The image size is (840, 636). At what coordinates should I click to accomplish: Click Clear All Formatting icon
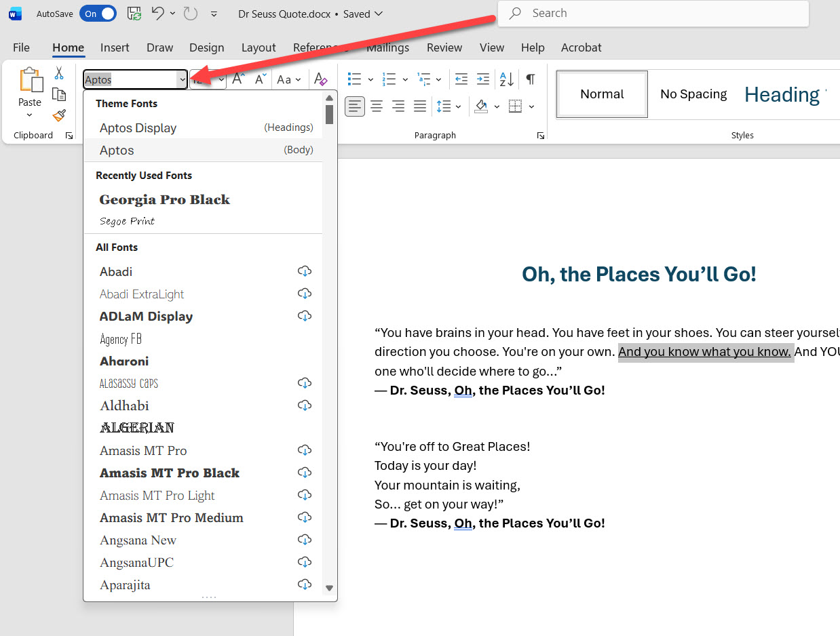pyautogui.click(x=321, y=79)
